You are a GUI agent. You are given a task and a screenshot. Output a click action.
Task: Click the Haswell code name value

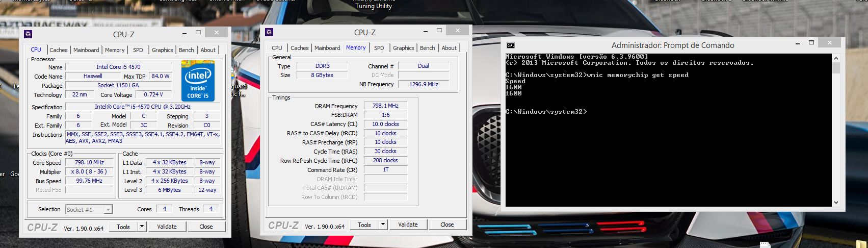click(x=93, y=76)
